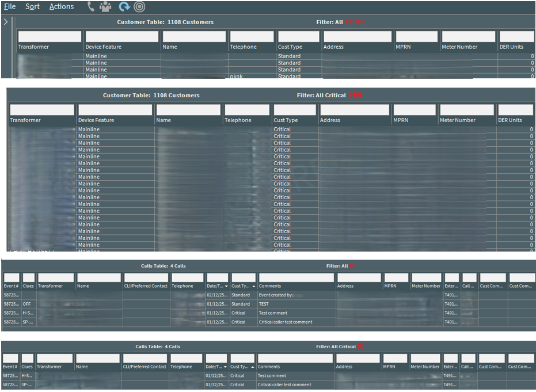The image size is (536, 392).
Task: Expand the left side panel chevron
Action: coord(6,22)
